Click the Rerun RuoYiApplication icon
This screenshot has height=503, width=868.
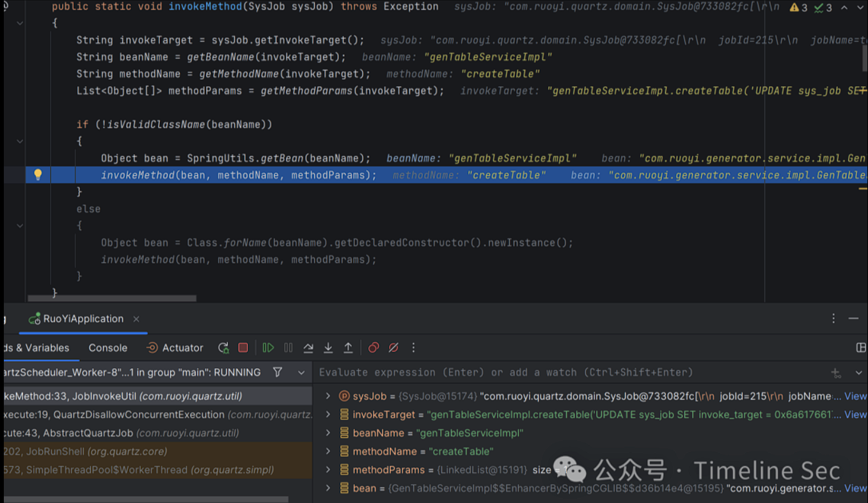[x=223, y=348]
